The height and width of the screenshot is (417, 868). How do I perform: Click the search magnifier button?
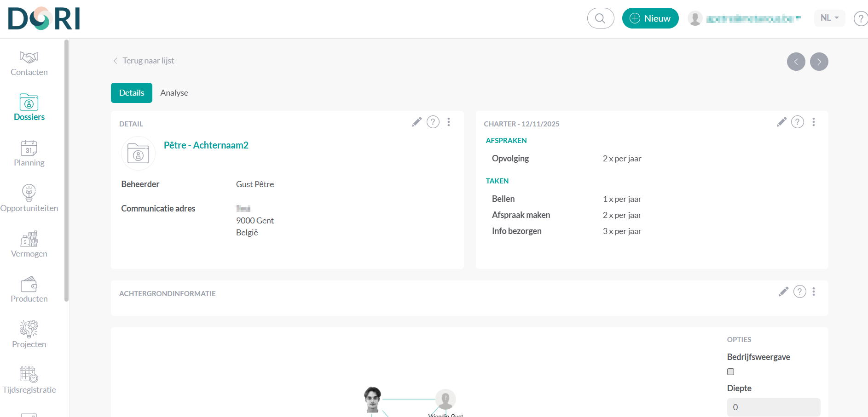[600, 18]
